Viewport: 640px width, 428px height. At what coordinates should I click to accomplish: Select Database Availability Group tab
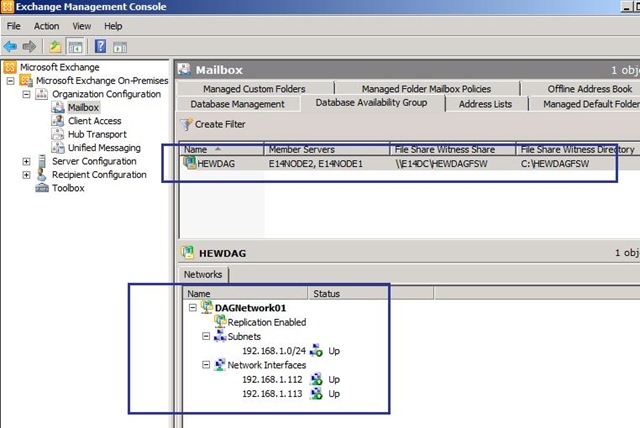[x=371, y=102]
